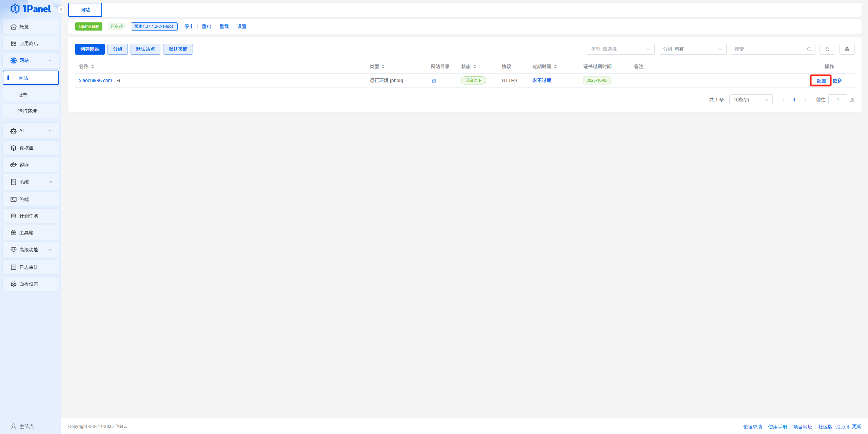The width and height of the screenshot is (868, 434).
Task: Select 证书 submenu item
Action: pos(23,95)
